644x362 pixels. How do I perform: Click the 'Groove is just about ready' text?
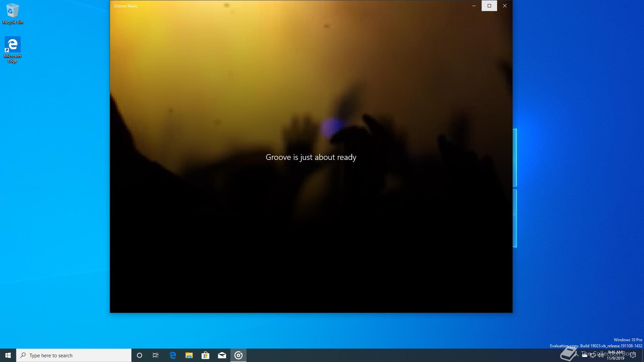click(311, 157)
